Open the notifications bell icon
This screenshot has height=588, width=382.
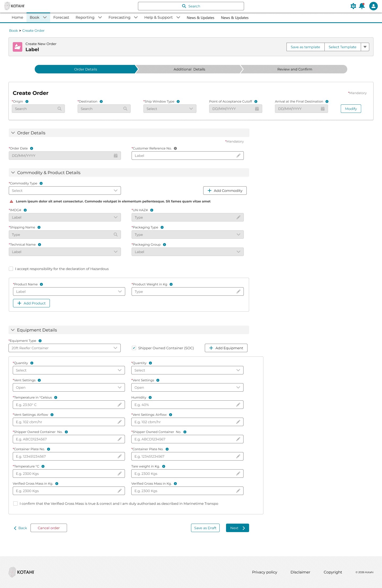362,6
